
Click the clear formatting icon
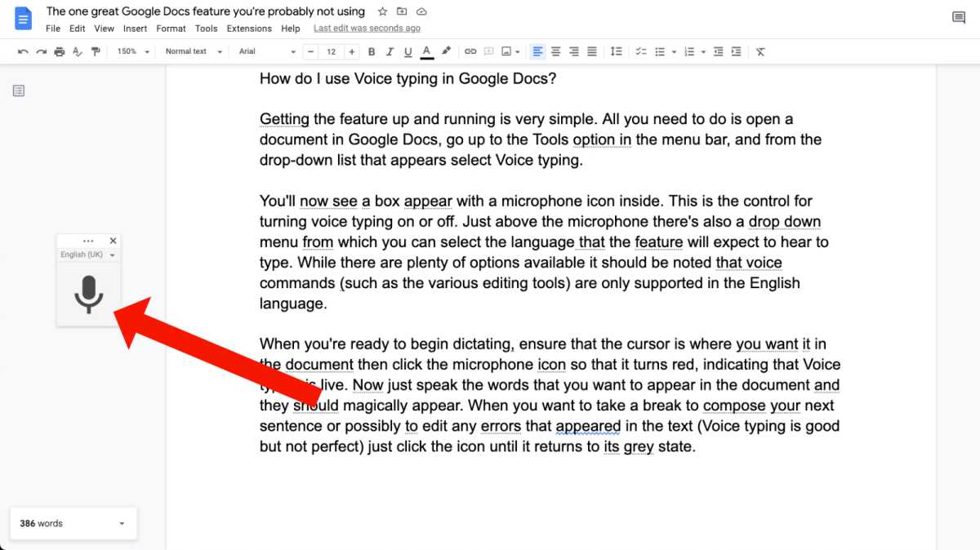point(760,51)
